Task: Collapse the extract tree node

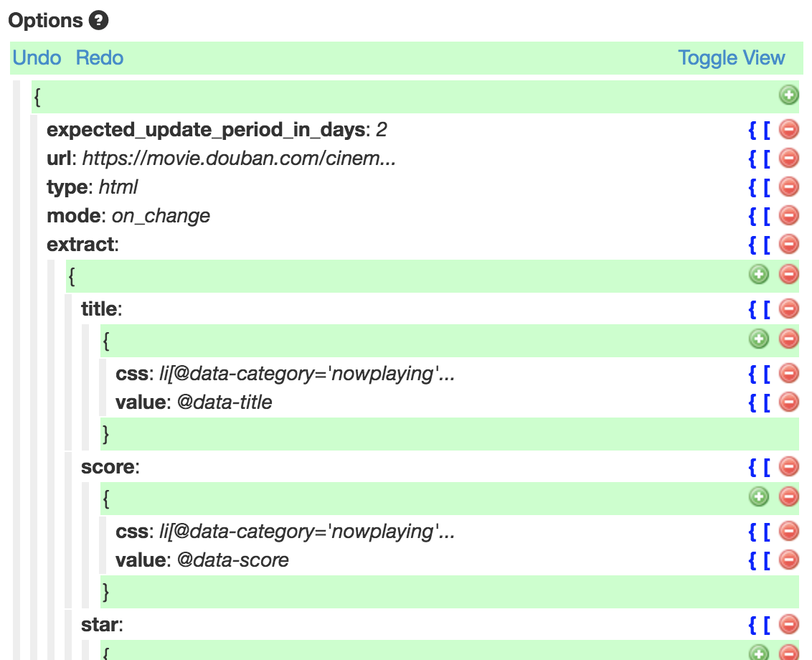Action: point(80,245)
